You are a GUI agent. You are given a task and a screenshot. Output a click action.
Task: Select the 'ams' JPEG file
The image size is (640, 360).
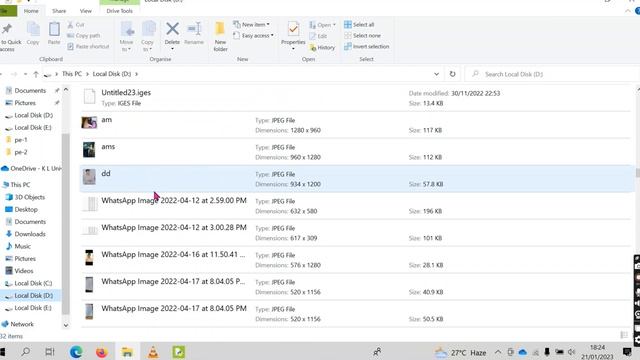[x=356, y=151]
